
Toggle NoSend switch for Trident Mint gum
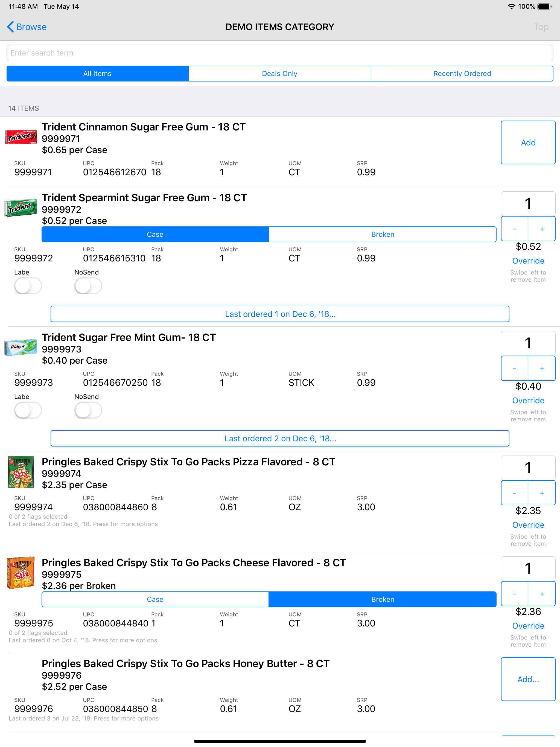[88, 410]
